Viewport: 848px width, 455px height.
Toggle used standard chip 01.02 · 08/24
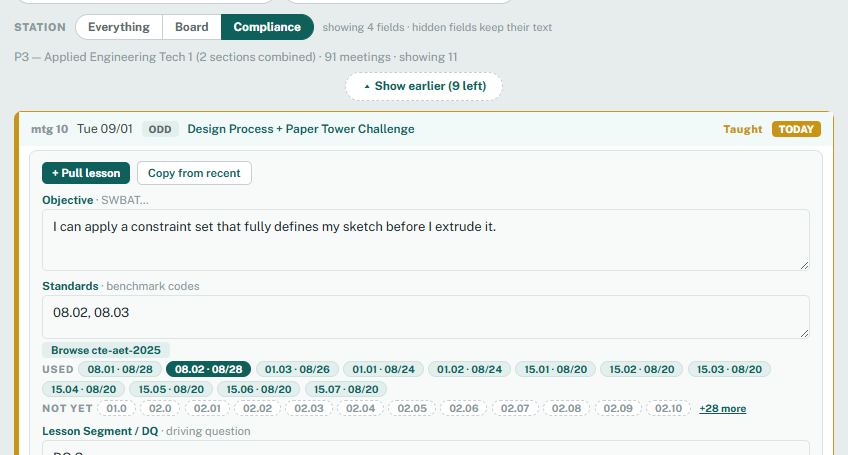pyautogui.click(x=469, y=370)
